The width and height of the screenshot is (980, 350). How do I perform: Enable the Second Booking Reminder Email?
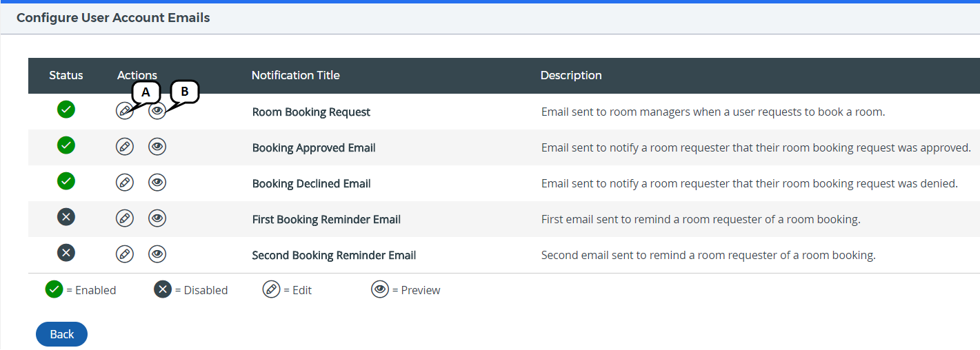66,253
